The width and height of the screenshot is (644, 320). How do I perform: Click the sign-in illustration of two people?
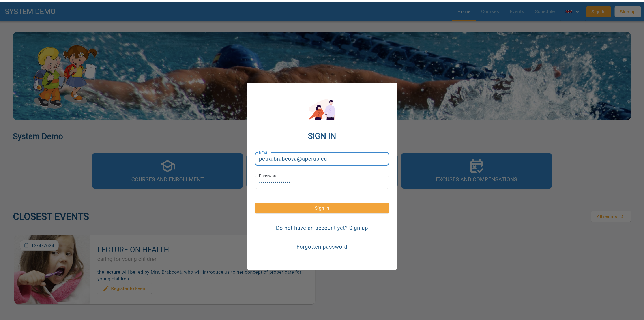pyautogui.click(x=322, y=109)
